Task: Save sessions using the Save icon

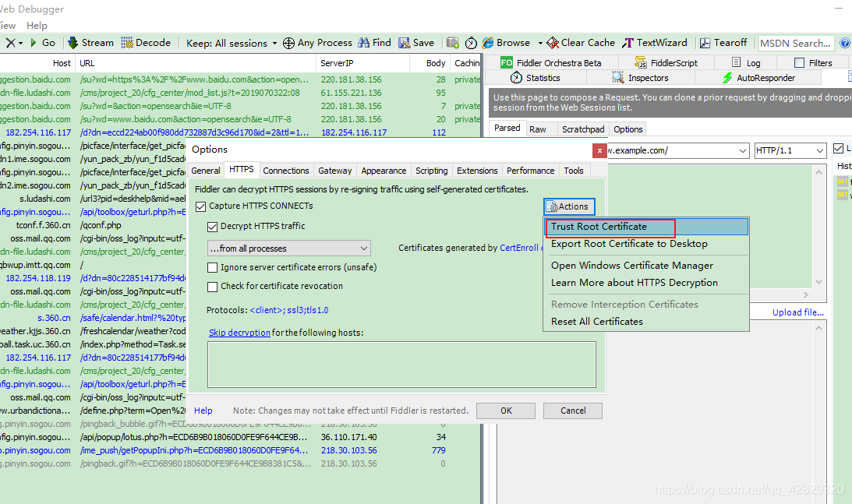Action: tap(416, 42)
